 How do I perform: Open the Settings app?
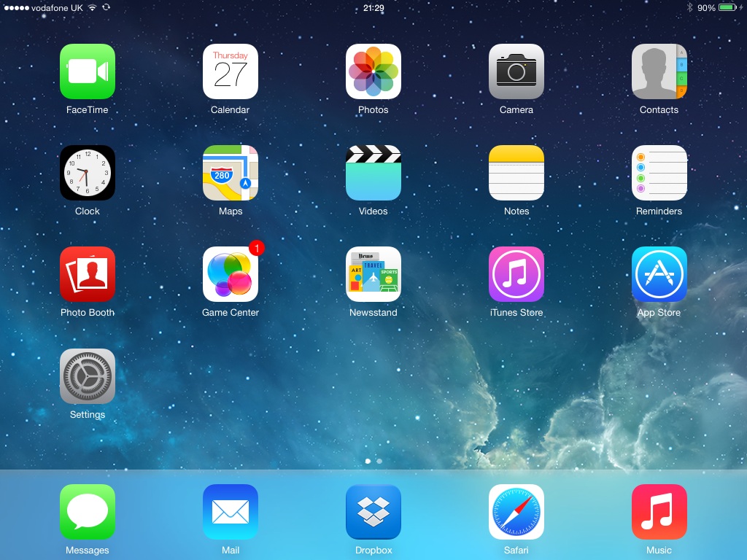point(88,376)
